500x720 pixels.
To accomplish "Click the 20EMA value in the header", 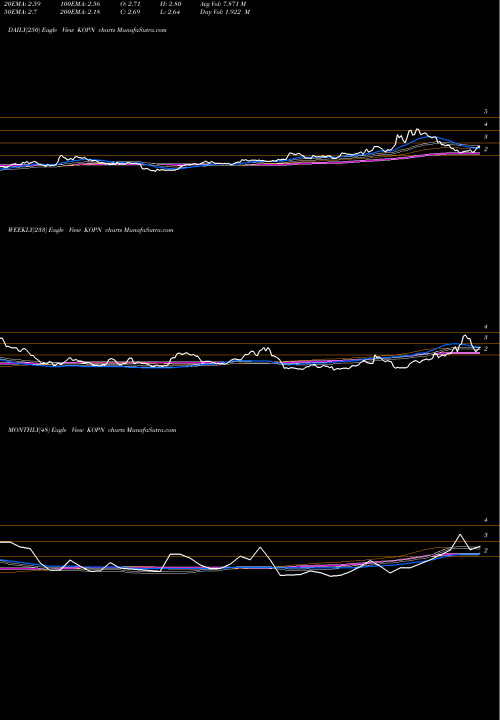I will (x=22, y=4).
